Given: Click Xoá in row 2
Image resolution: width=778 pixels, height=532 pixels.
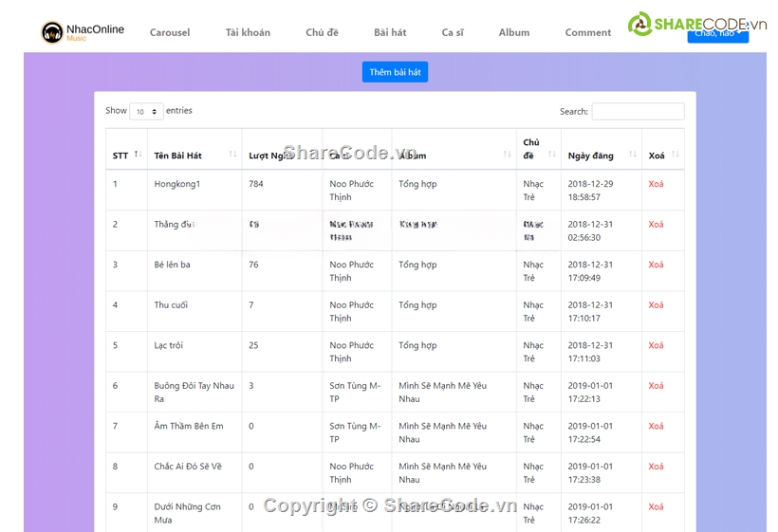Looking at the screenshot, I should click(656, 224).
